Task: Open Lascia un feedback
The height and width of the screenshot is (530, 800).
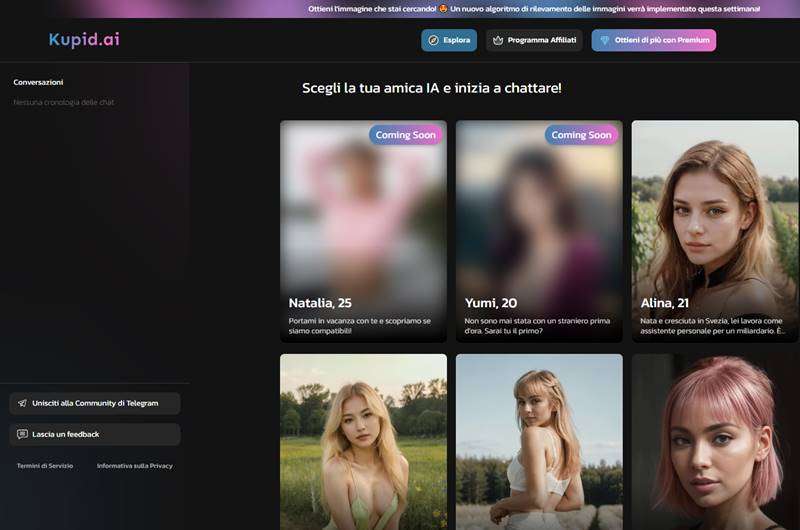Action: [95, 435]
